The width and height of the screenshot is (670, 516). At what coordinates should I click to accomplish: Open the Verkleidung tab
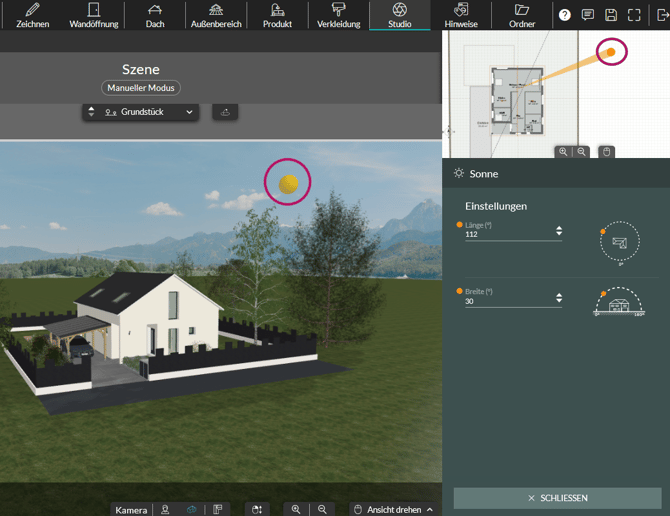point(338,15)
